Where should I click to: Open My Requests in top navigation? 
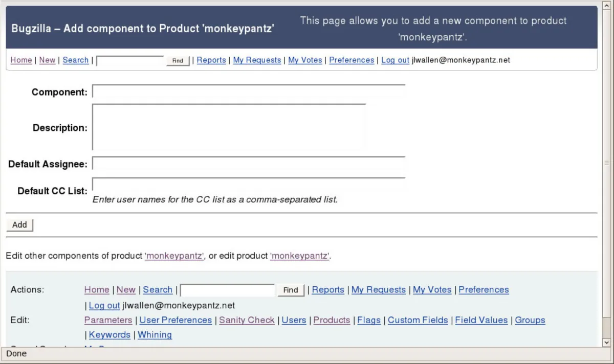257,60
